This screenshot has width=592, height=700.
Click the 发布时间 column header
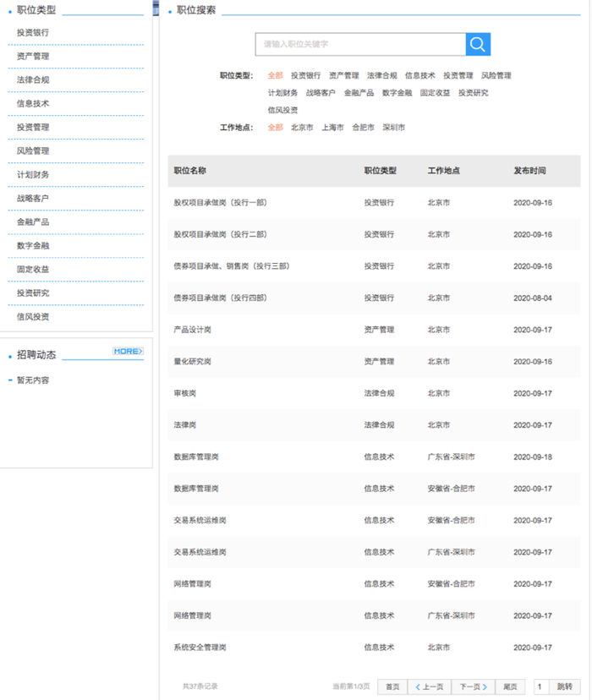(529, 171)
